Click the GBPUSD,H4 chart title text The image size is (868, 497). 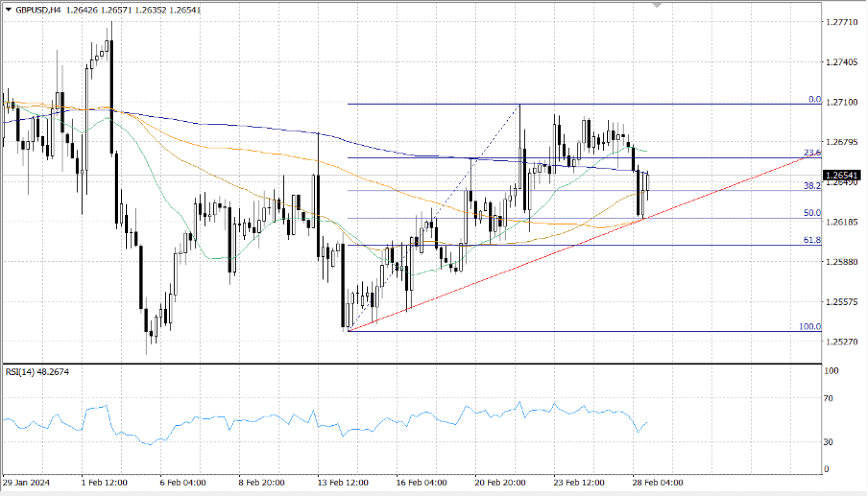[39, 10]
